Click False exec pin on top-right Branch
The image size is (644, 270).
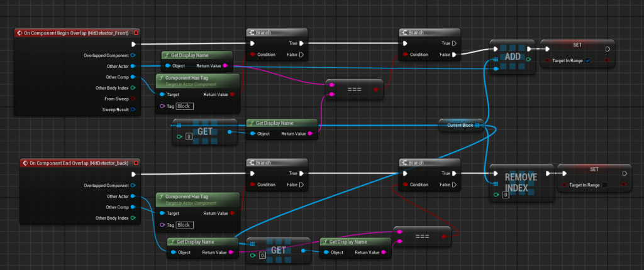click(x=454, y=55)
